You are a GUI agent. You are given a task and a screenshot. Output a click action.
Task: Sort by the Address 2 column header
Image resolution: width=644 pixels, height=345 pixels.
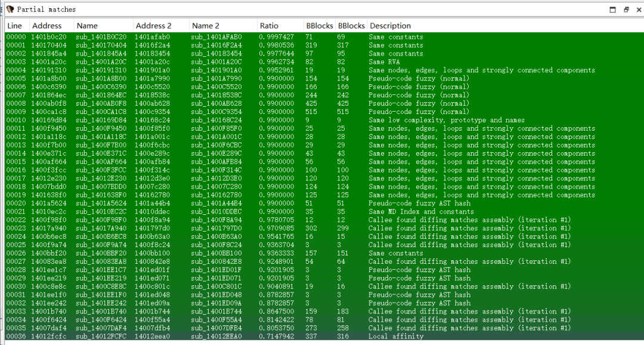[153, 26]
